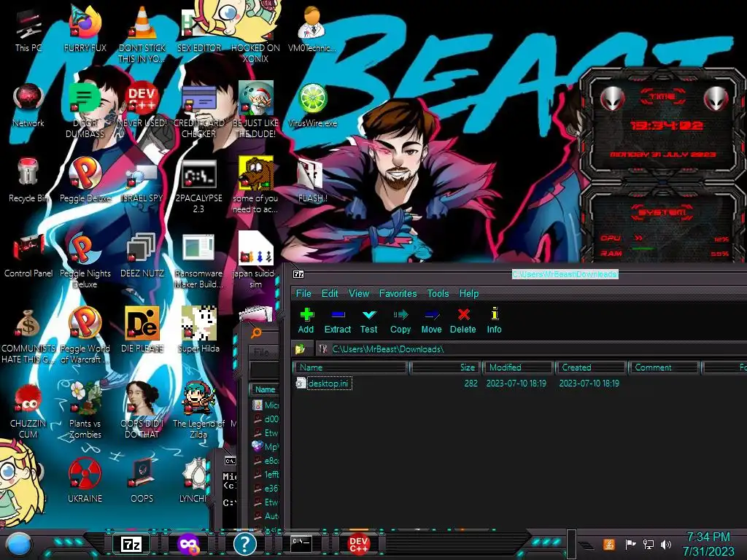The image size is (747, 560).
Task: Open the Super Hilda shortcut
Action: tap(198, 330)
